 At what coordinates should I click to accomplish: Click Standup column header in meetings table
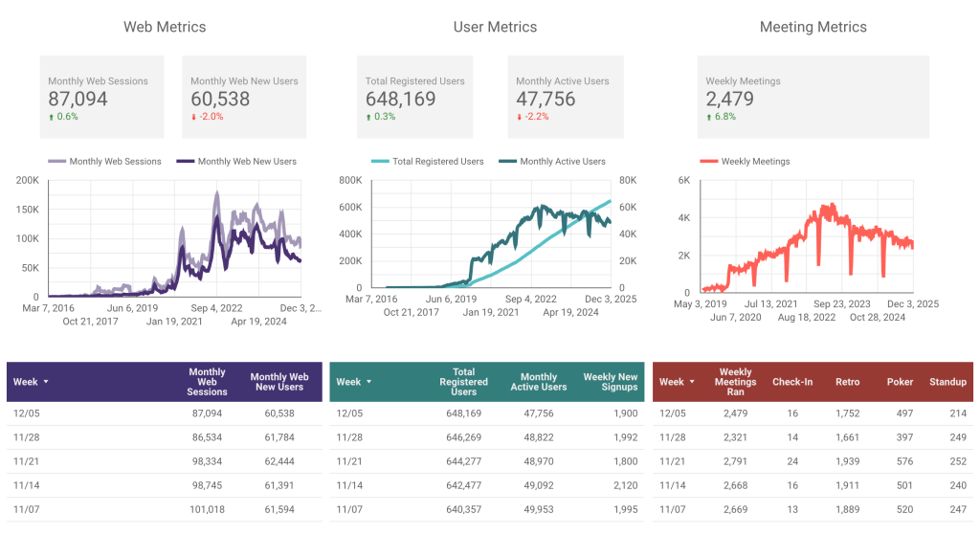(x=947, y=382)
